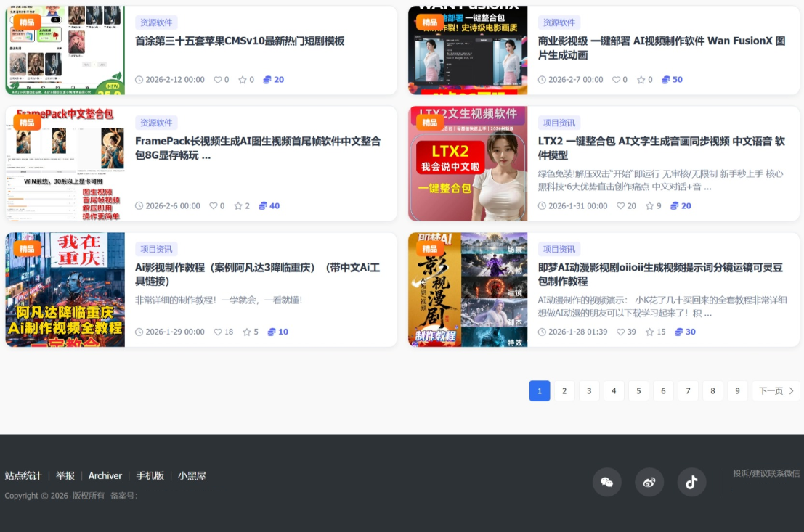The height and width of the screenshot is (532, 804).
Task: Open 首涂第三十五套苹果CMSv10 post title
Action: (240, 41)
